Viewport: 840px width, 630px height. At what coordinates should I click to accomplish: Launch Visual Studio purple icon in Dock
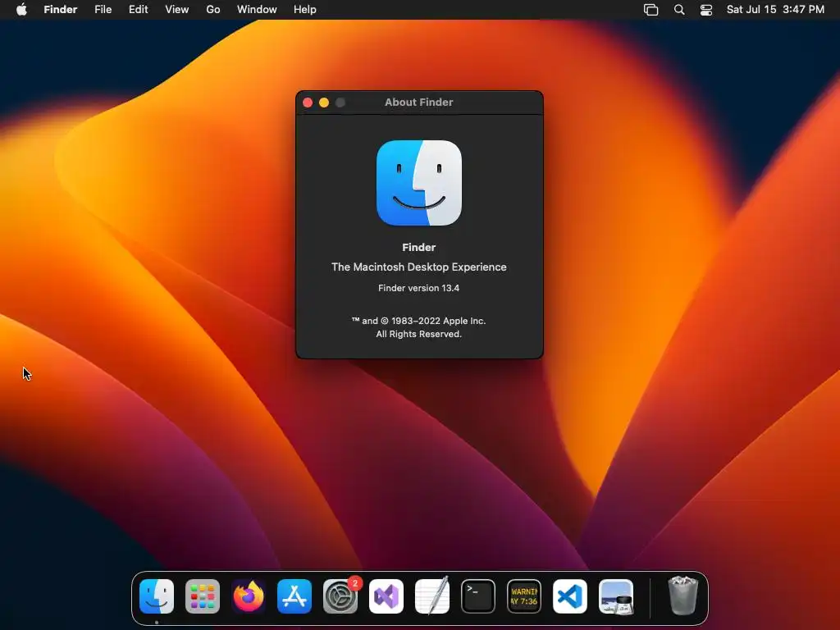tap(386, 596)
